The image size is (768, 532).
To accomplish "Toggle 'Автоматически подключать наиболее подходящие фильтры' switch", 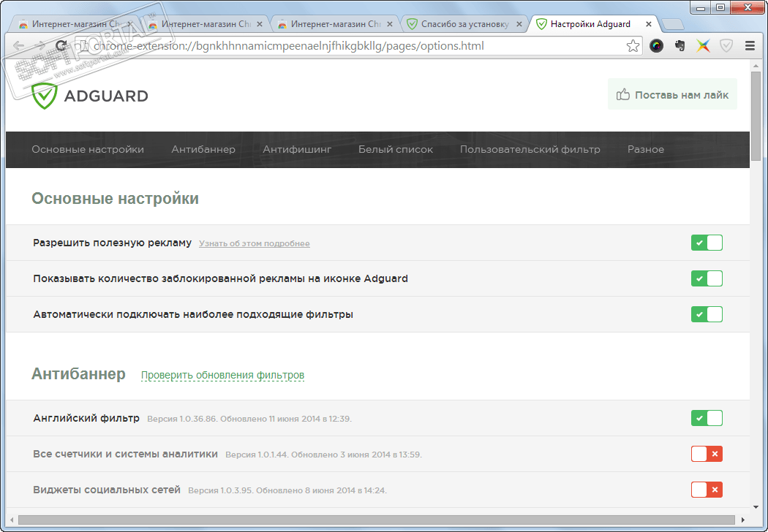I will click(707, 314).
